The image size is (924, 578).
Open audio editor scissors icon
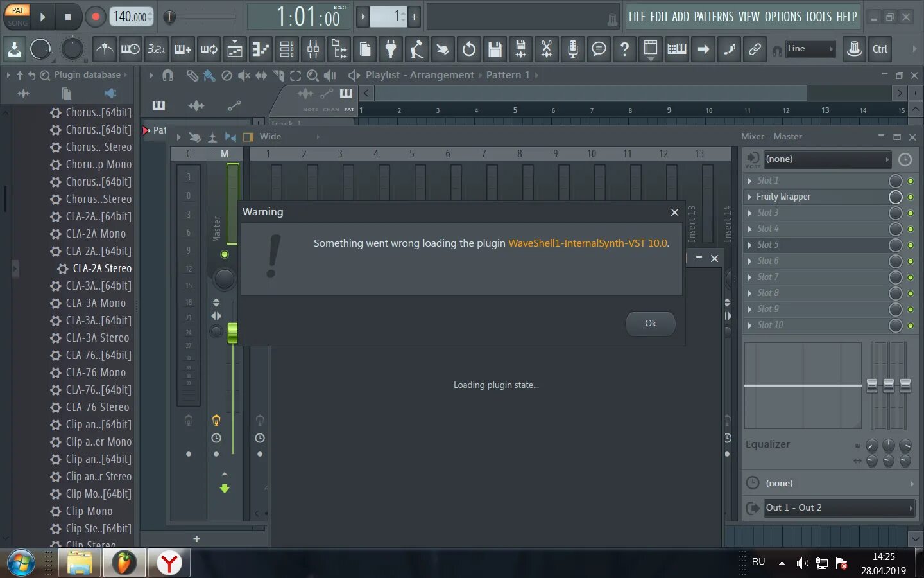tap(547, 49)
